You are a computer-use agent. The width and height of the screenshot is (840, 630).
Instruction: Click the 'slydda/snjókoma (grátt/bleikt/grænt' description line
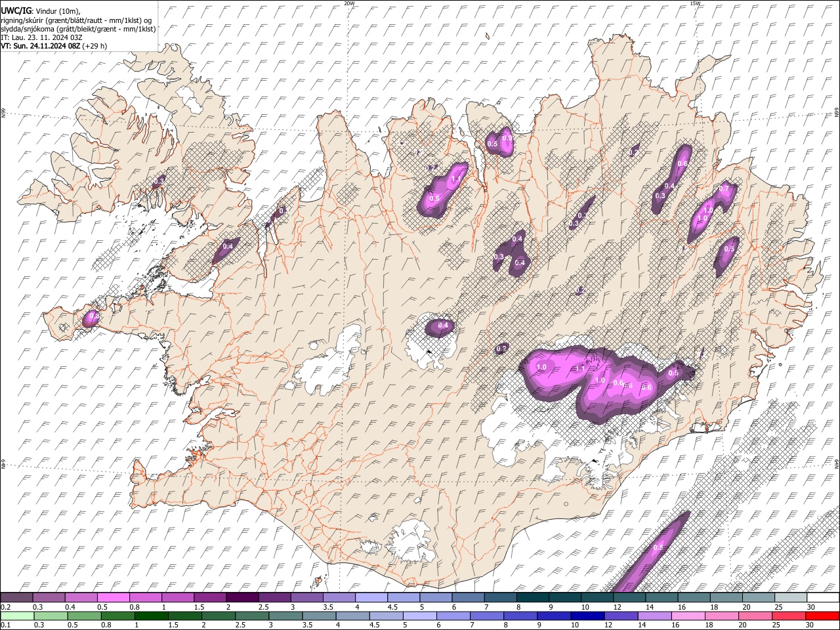click(x=78, y=29)
